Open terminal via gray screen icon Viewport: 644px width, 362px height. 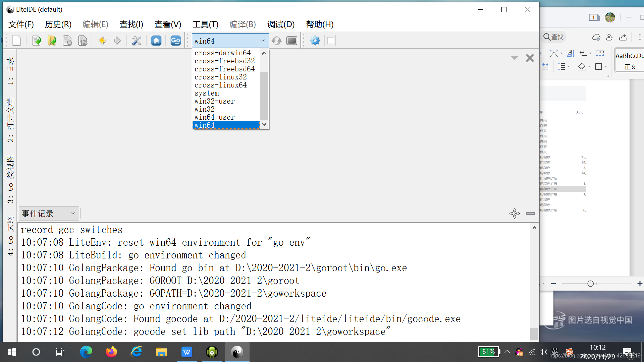[x=292, y=41]
